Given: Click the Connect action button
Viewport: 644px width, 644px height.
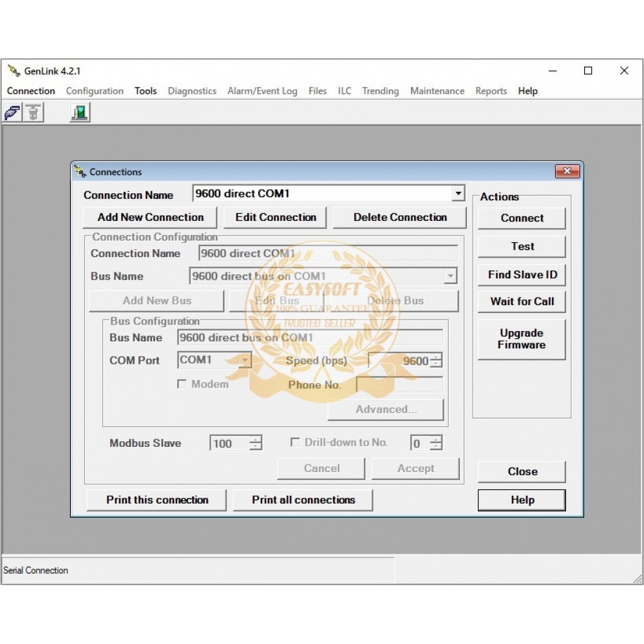Looking at the screenshot, I should point(522,218).
